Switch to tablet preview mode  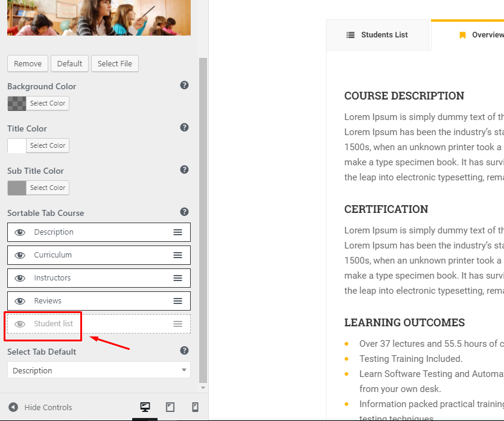(x=170, y=407)
